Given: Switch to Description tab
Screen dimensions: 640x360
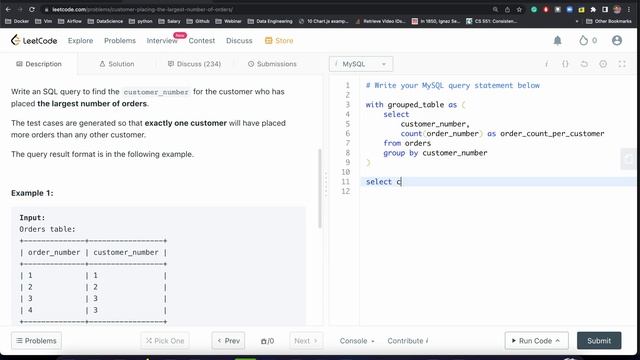Looking at the screenshot, I should (x=39, y=64).
